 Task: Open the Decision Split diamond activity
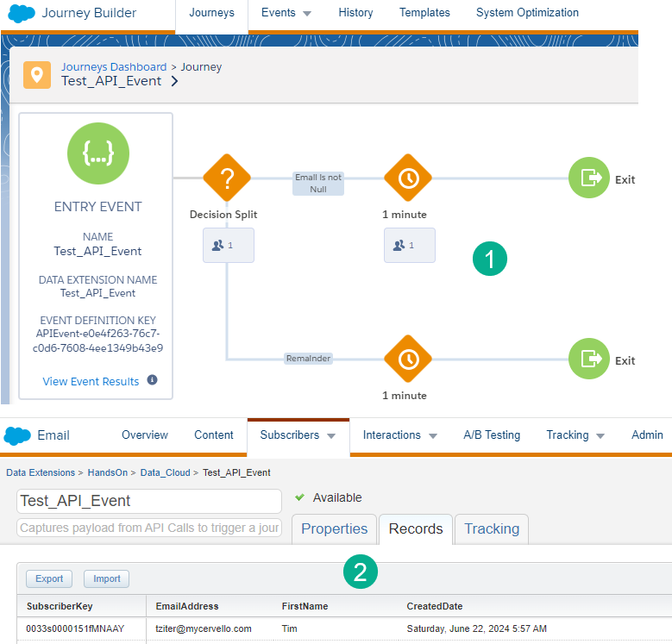click(x=227, y=178)
